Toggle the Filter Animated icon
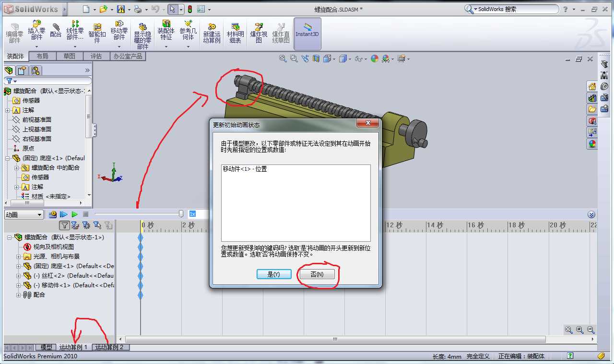The height and width of the screenshot is (364, 614). (x=75, y=225)
